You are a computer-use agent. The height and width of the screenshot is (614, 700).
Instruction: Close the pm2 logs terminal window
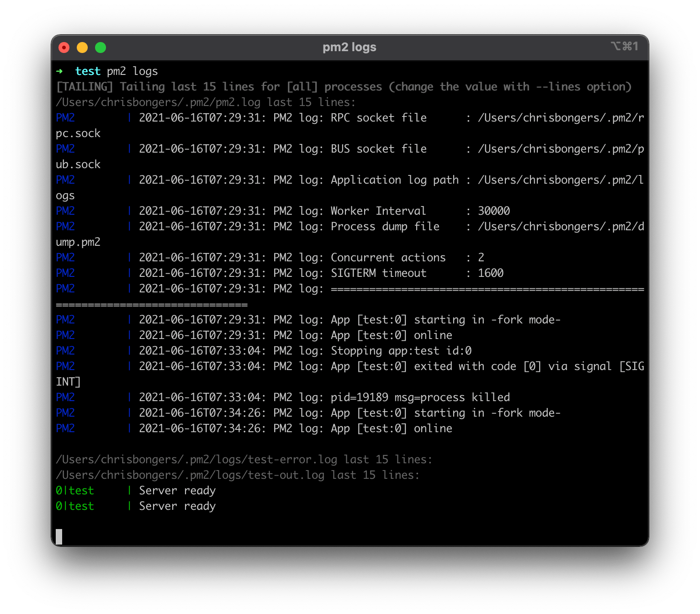(x=64, y=48)
